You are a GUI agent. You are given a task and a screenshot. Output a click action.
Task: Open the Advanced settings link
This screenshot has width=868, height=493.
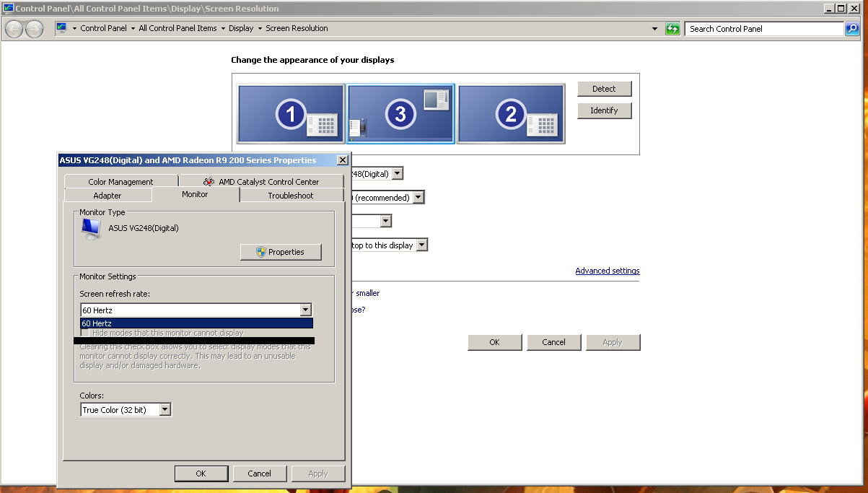pos(608,271)
